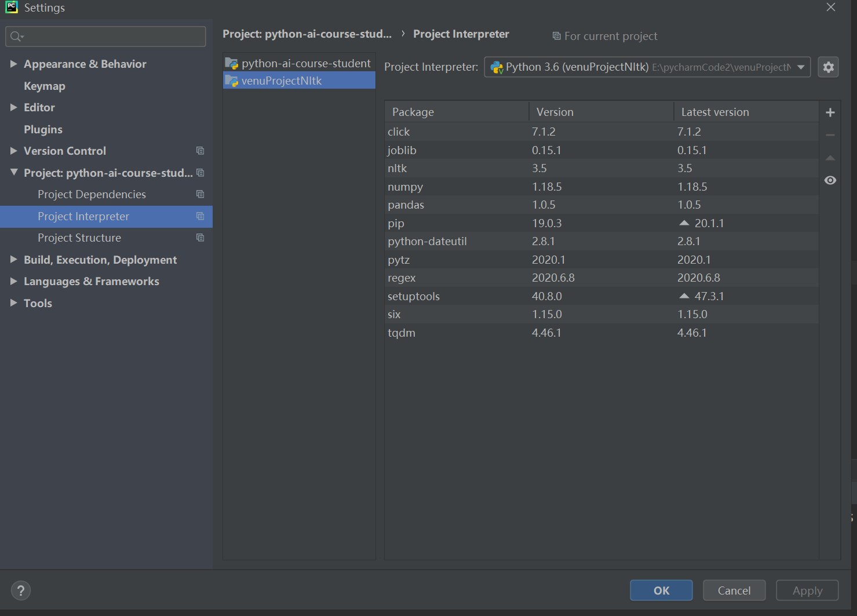The height and width of the screenshot is (616, 857).
Task: Collapse the Project: python-ai-course-stud section
Action: coord(13,173)
